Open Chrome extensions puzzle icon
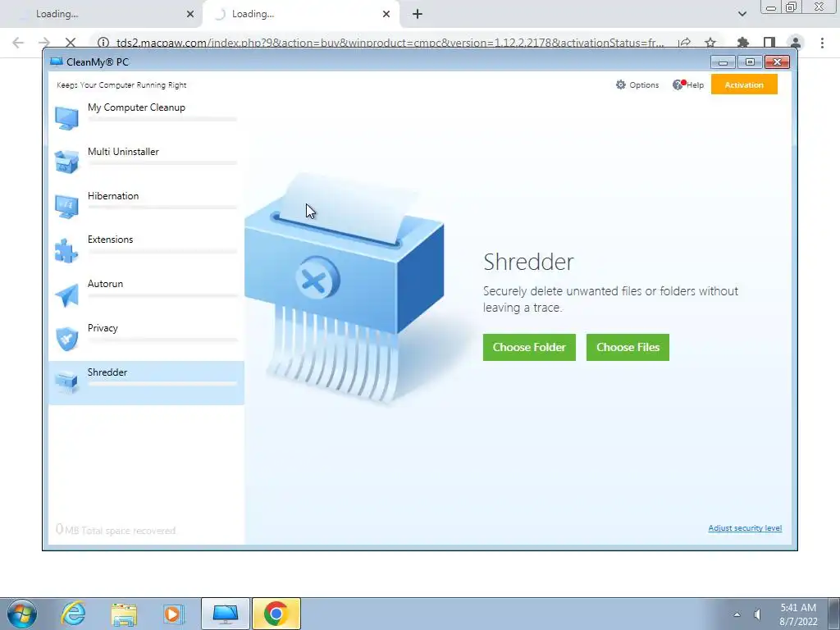Image resolution: width=840 pixels, height=630 pixels. pos(742,43)
